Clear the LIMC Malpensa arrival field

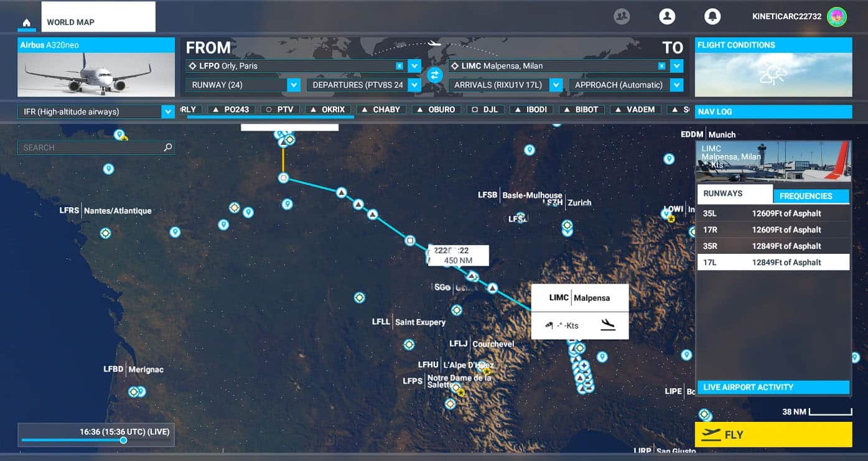tap(662, 66)
